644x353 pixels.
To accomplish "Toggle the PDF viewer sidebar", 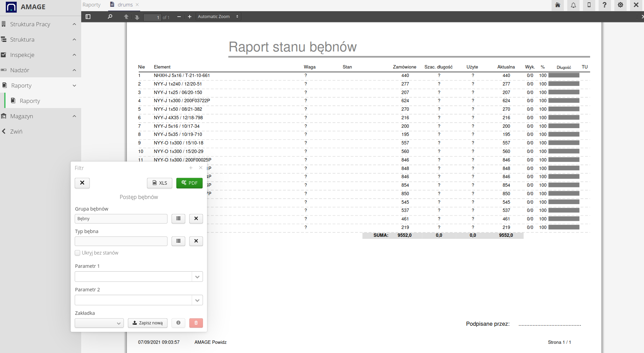I will tap(88, 17).
